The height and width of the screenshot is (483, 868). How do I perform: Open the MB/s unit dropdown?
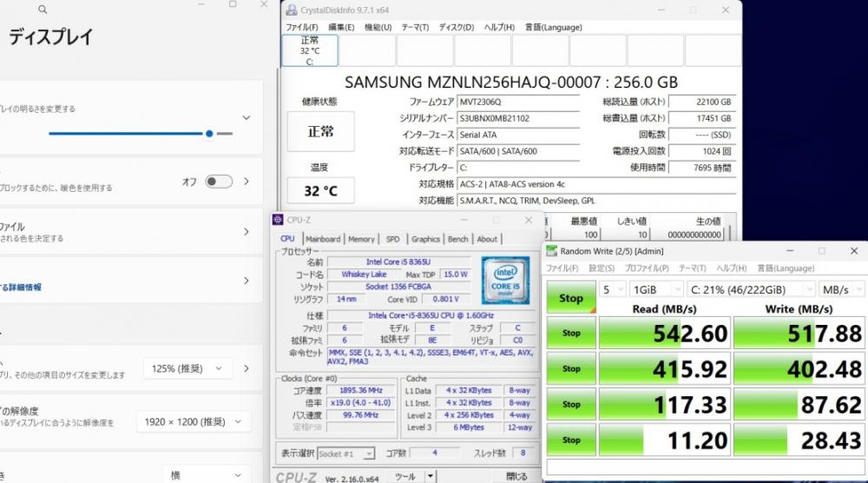coord(841,289)
